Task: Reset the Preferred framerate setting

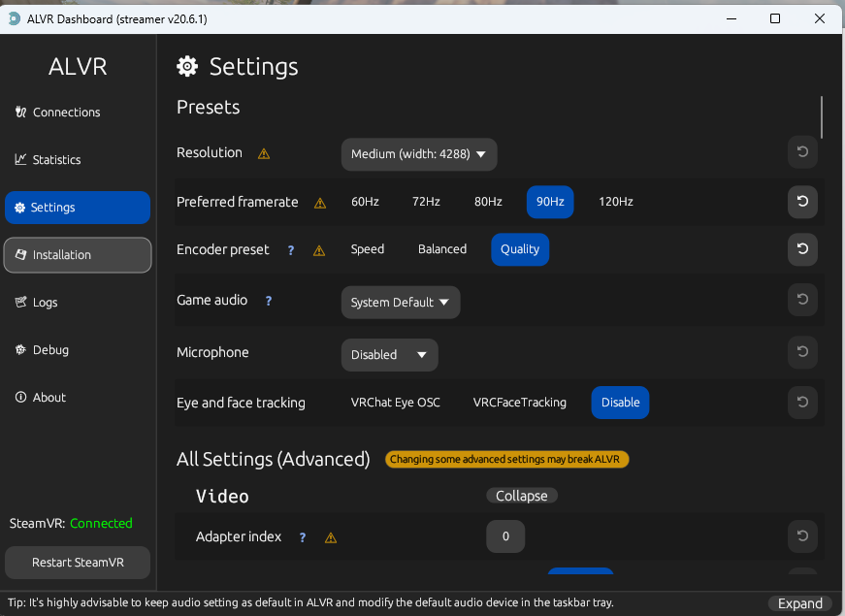Action: pos(802,202)
